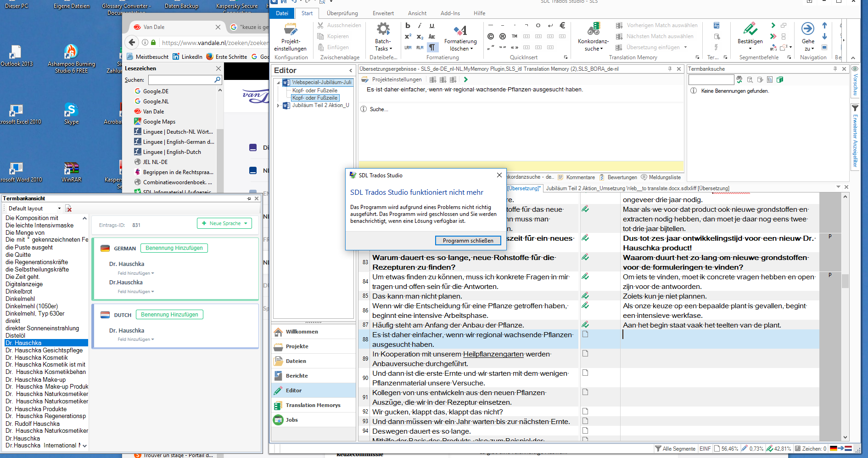Click the term list vertical scrollbar
The image size is (868, 458).
(84, 332)
